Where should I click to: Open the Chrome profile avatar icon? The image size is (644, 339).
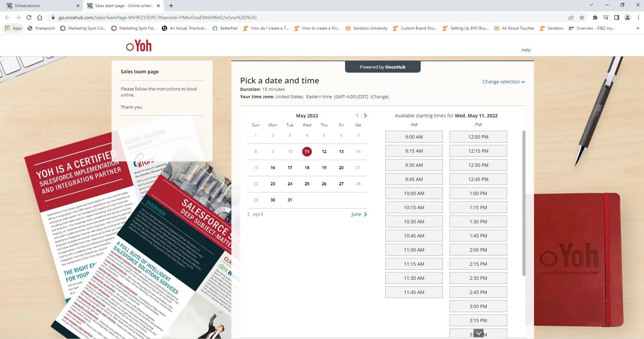pyautogui.click(x=627, y=17)
